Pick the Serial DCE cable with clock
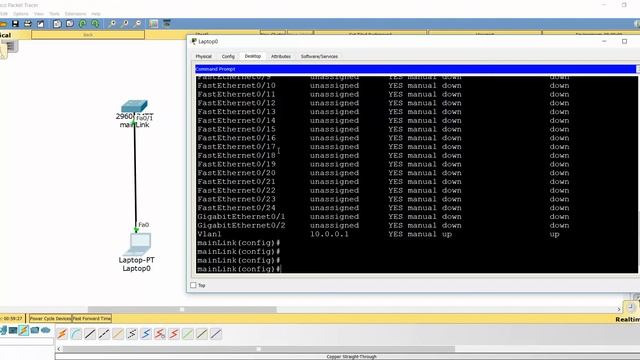Screen dimensions: 640x360 click(x=160, y=334)
